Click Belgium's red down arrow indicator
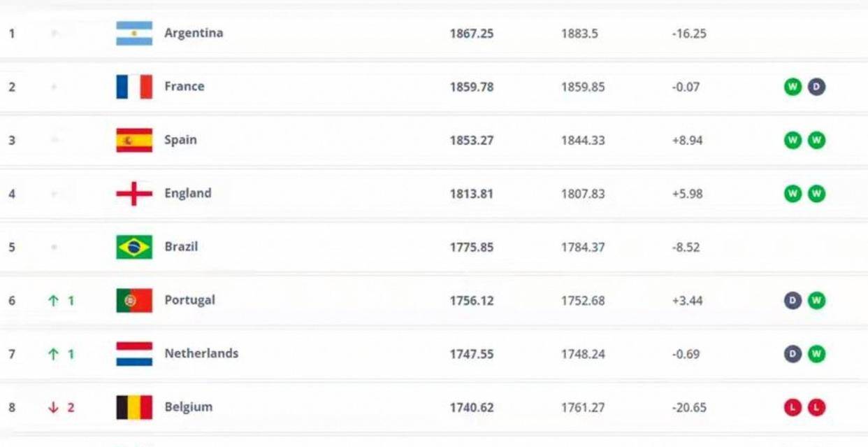The image size is (868, 447). (x=53, y=407)
